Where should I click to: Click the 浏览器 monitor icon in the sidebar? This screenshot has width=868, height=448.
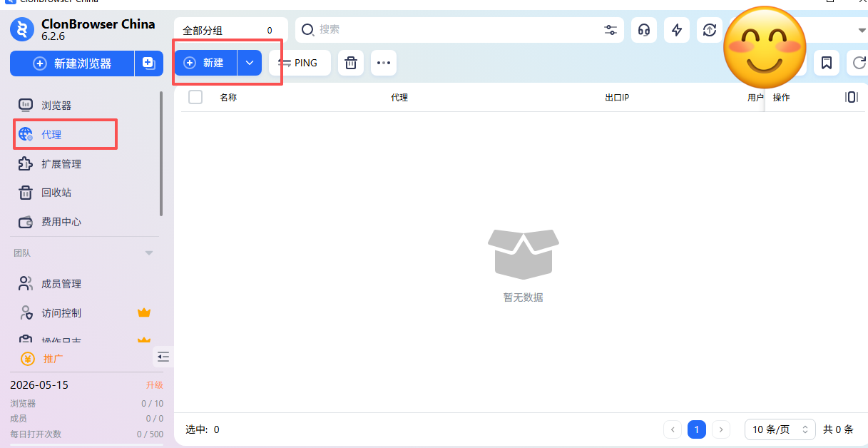tap(26, 106)
